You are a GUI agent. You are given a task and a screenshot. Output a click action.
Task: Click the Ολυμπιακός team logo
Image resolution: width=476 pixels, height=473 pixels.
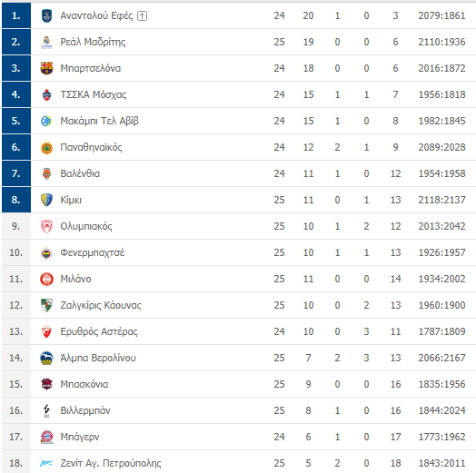[x=46, y=226]
